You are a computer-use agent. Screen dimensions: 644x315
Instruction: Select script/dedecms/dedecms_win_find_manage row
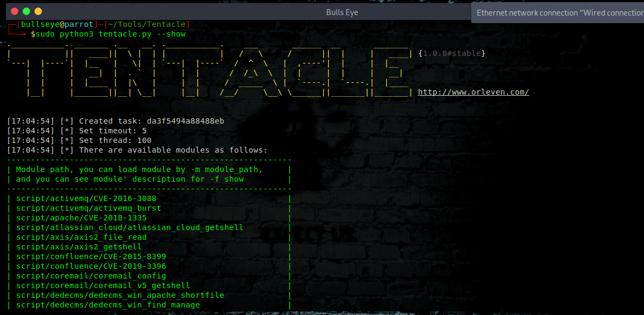(x=108, y=305)
